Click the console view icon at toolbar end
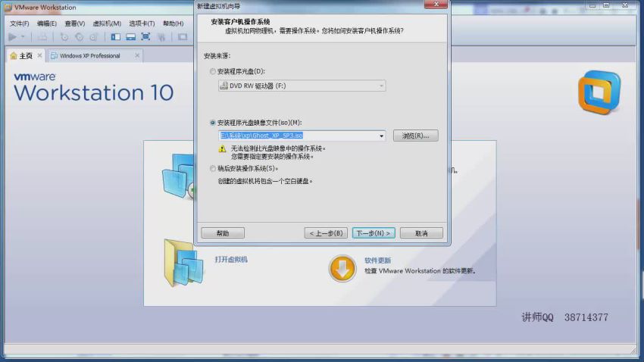 [183, 37]
